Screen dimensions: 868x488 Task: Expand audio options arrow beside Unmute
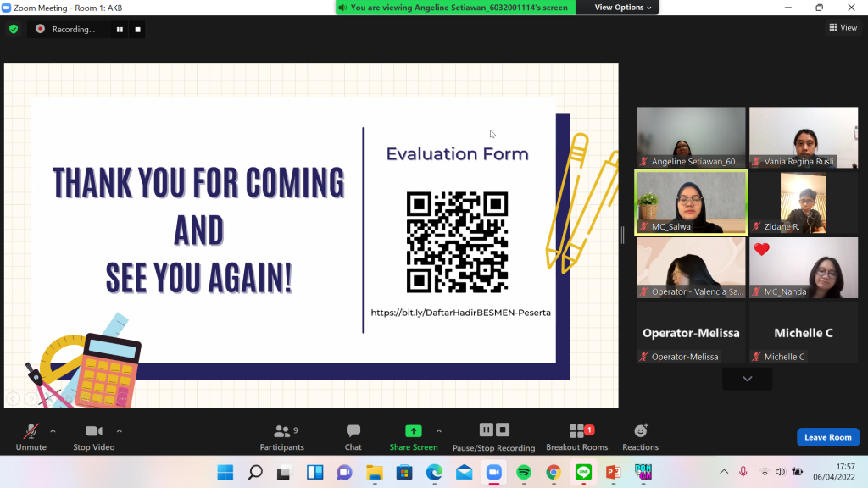(x=53, y=430)
